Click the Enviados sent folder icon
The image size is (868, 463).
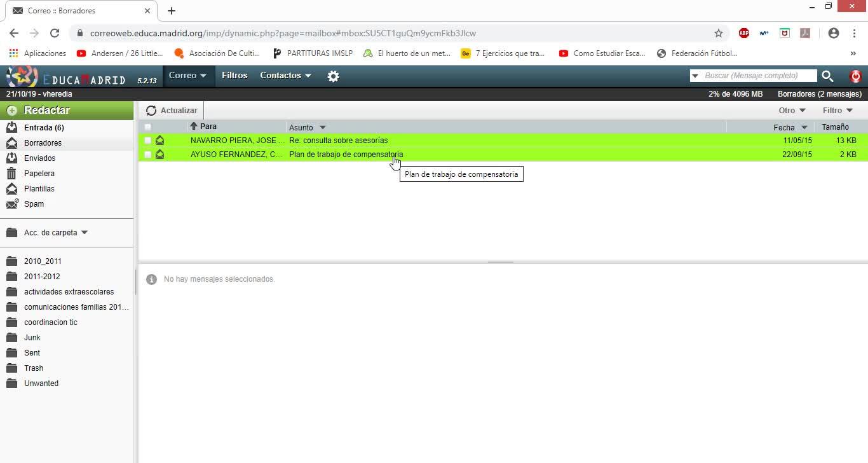(11, 158)
